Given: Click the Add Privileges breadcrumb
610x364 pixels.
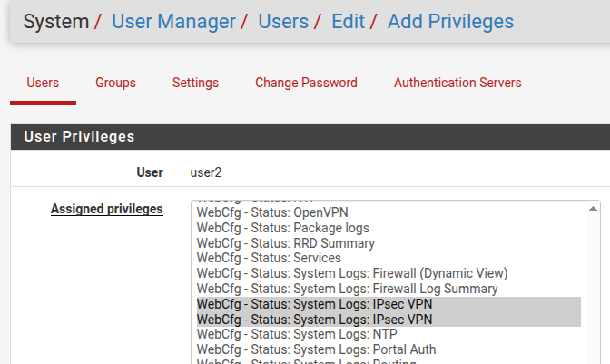Looking at the screenshot, I should click(450, 21).
